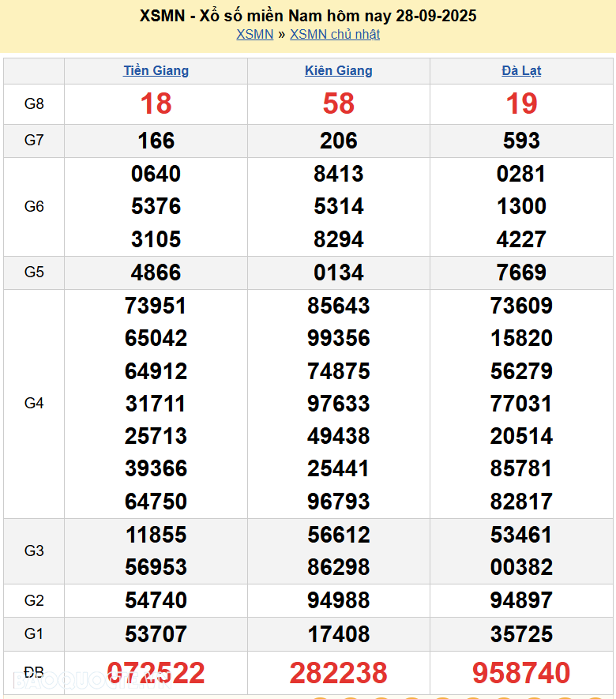This screenshot has width=616, height=699.
Task: Click the G7 row label
Action: (34, 141)
